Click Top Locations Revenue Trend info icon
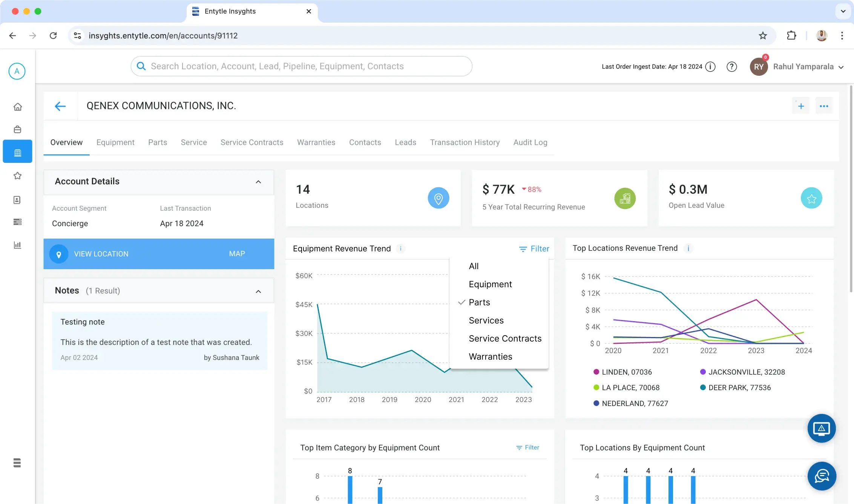The height and width of the screenshot is (504, 854). coord(688,248)
